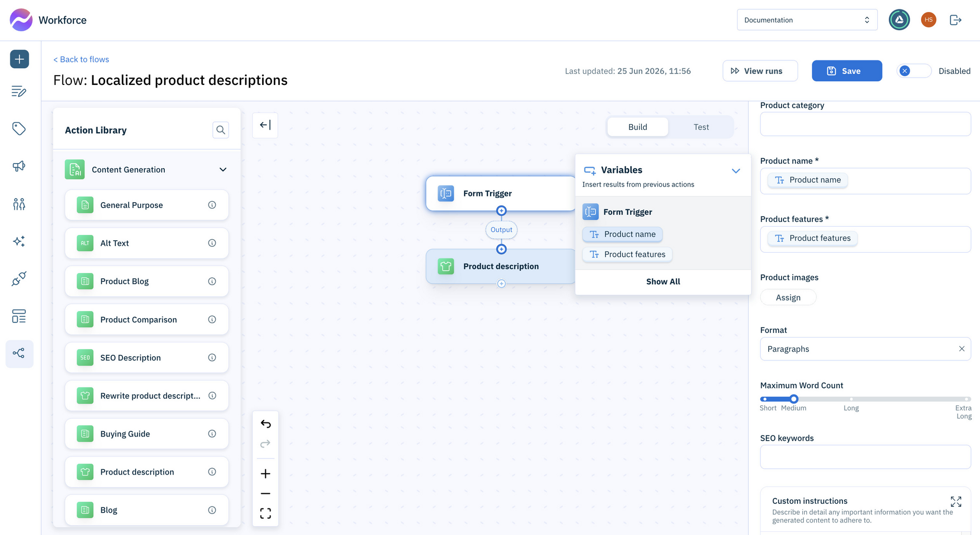Collapse the Variables panel chevron
Image resolution: width=980 pixels, height=535 pixels.
(736, 171)
